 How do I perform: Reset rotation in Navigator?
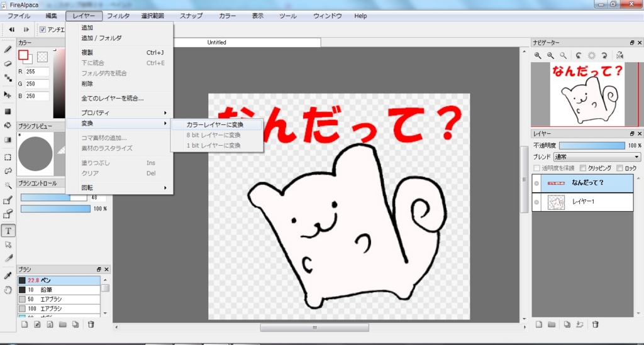coord(591,55)
